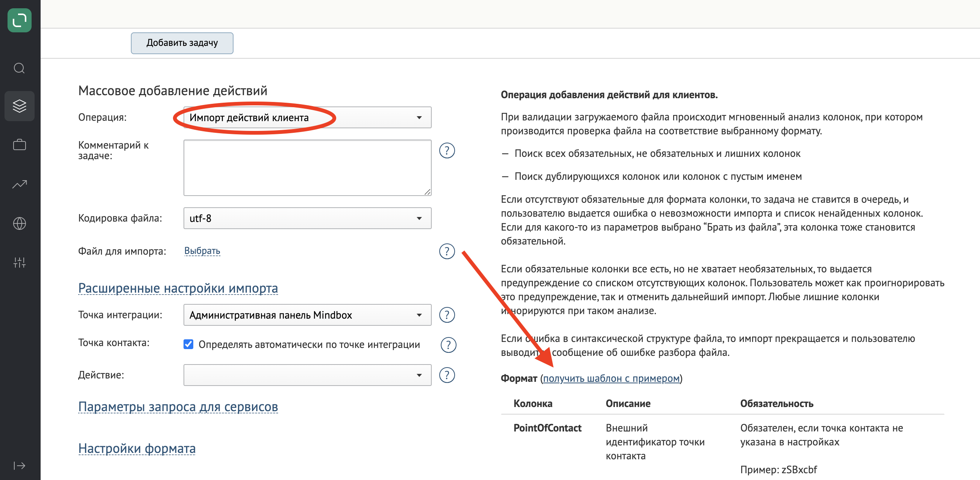Click the Описание table header
The width and height of the screenshot is (980, 480).
(628, 404)
